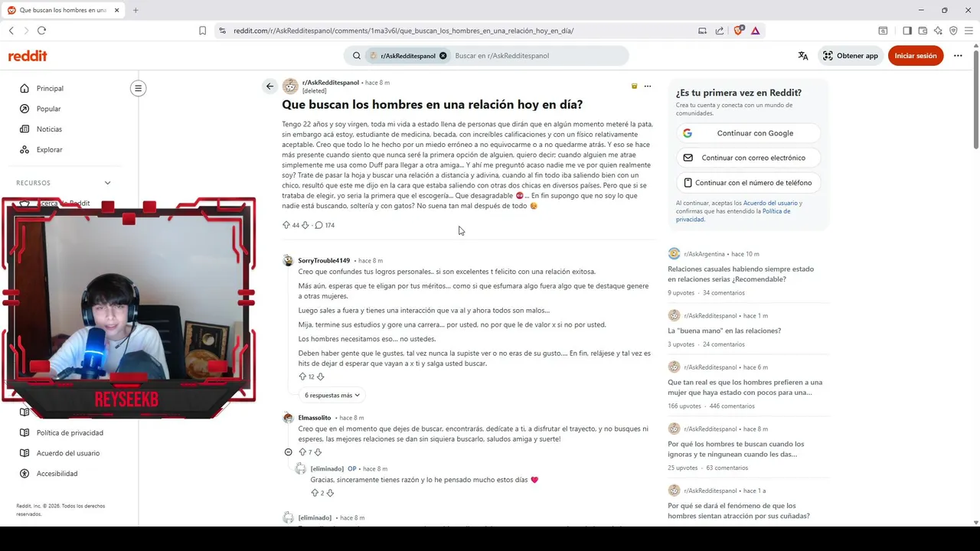This screenshot has height=551, width=980.
Task: Click Continuar con Google
Action: point(748,133)
